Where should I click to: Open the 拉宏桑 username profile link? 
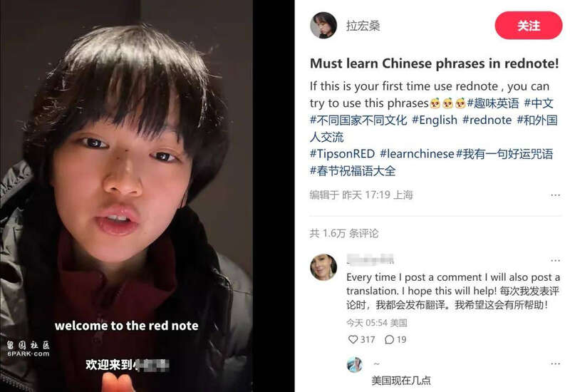363,26
